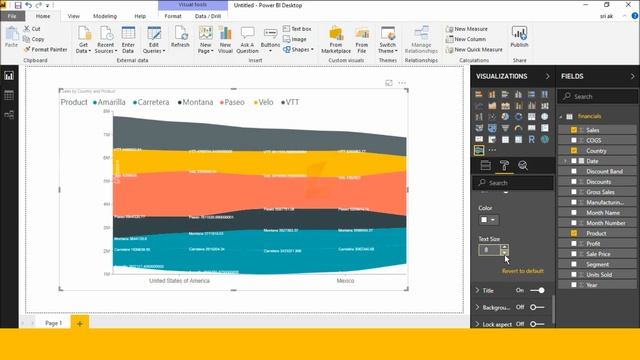The image size is (640, 360).
Task: Expand the Title format section
Action: tap(478, 291)
